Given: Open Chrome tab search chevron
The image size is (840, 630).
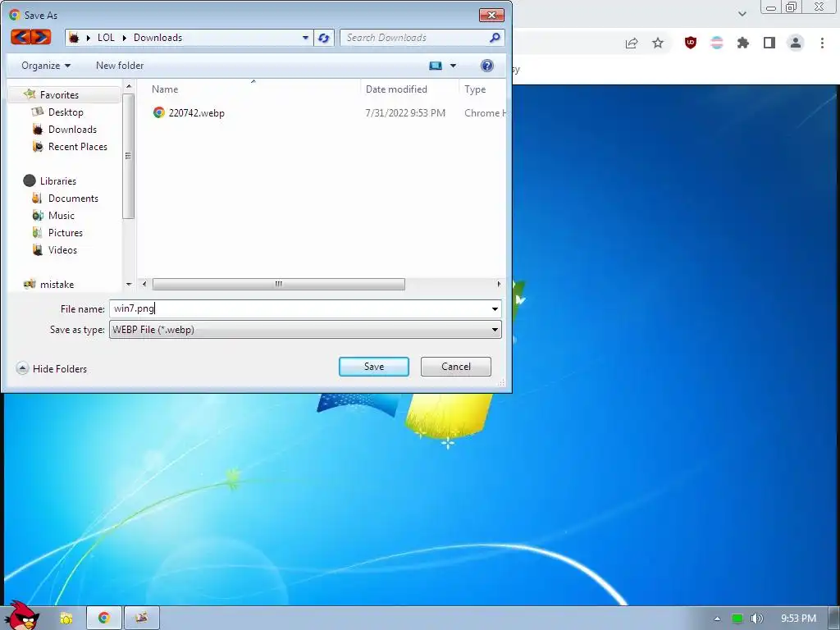Looking at the screenshot, I should pos(742,13).
